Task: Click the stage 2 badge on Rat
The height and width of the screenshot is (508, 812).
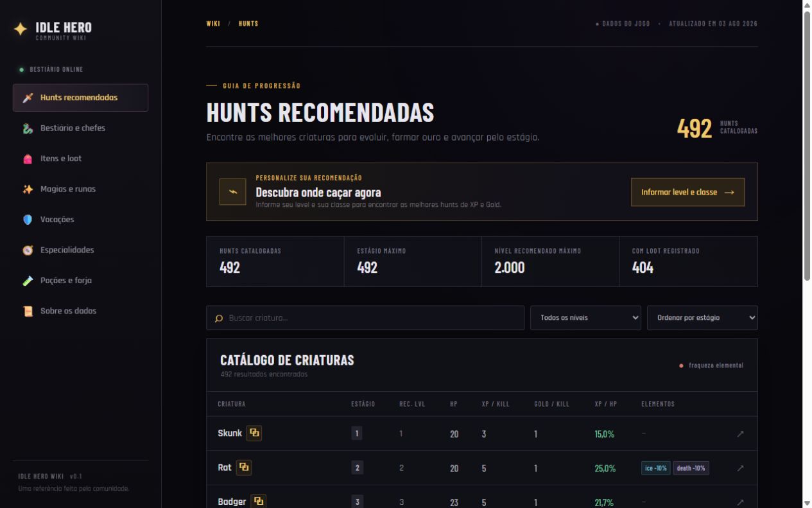Action: click(357, 468)
